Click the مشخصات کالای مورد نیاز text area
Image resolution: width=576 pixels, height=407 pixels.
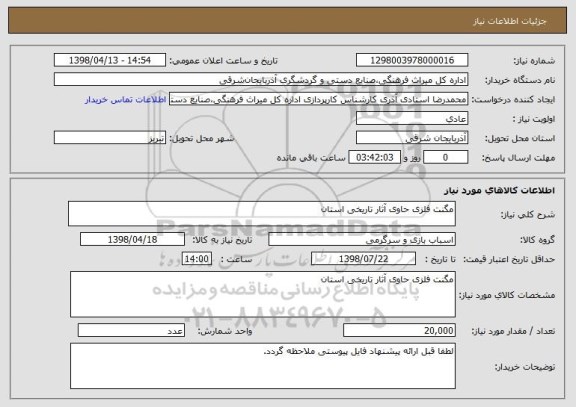coord(263,294)
